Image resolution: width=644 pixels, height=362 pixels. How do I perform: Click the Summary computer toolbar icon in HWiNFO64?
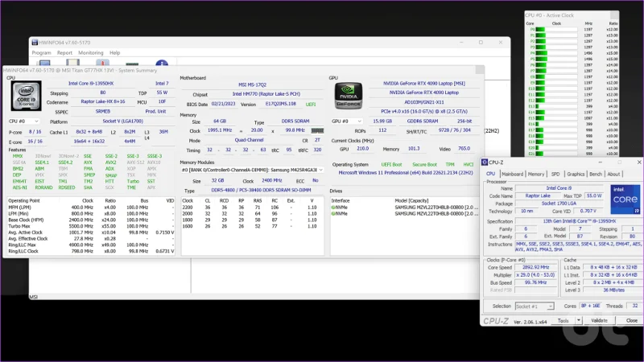click(x=43, y=63)
